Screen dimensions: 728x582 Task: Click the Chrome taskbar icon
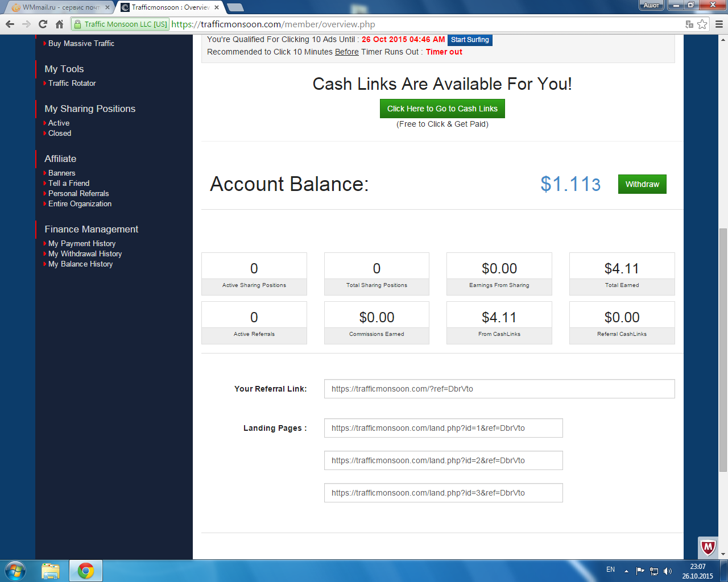coord(86,571)
